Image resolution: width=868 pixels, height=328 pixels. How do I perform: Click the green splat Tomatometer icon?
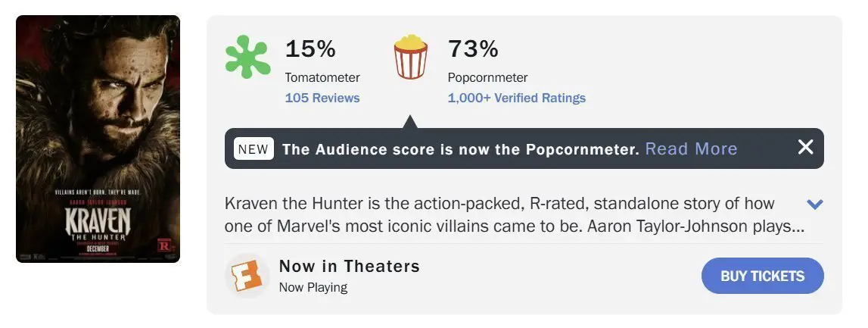click(x=248, y=57)
